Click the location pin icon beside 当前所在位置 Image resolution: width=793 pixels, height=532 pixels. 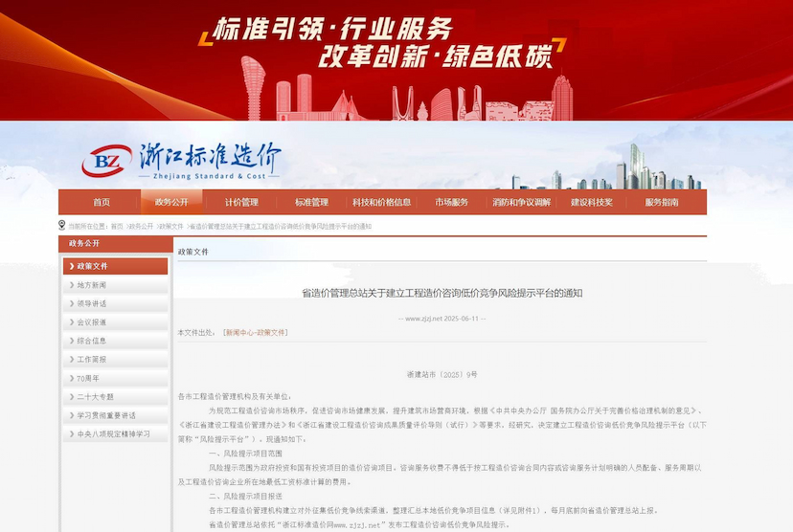(x=62, y=225)
